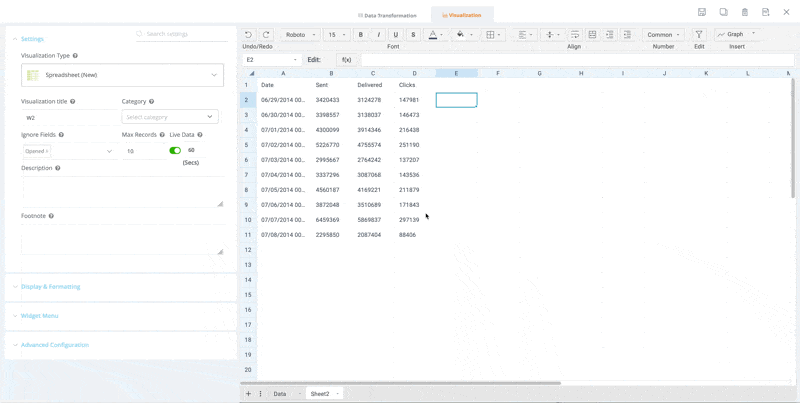This screenshot has height=403, width=800.
Task: Click the text wrap icon
Action: tap(575, 35)
